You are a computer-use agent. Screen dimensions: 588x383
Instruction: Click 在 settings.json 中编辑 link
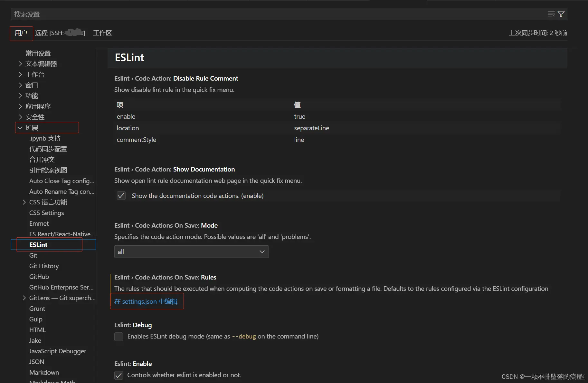(x=146, y=301)
